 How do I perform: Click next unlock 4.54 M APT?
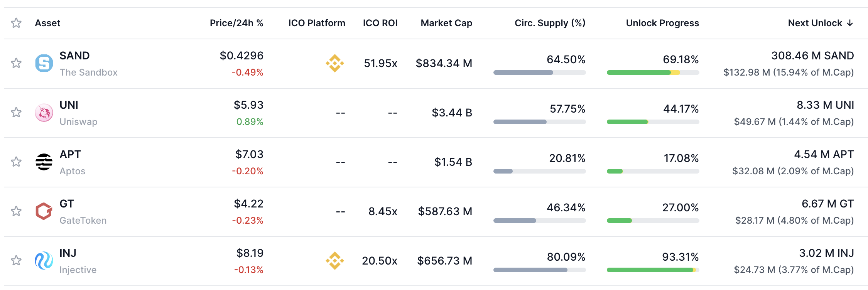tap(824, 154)
